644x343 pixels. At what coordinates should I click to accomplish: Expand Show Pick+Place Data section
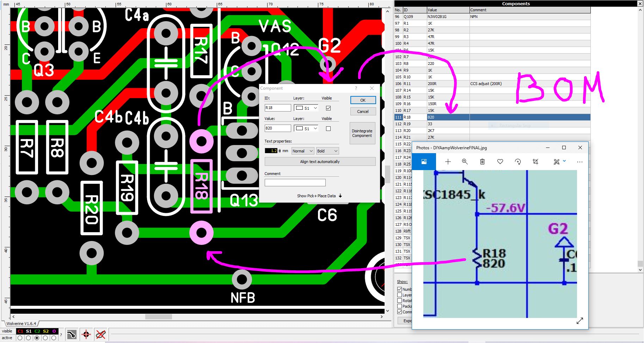coord(319,196)
